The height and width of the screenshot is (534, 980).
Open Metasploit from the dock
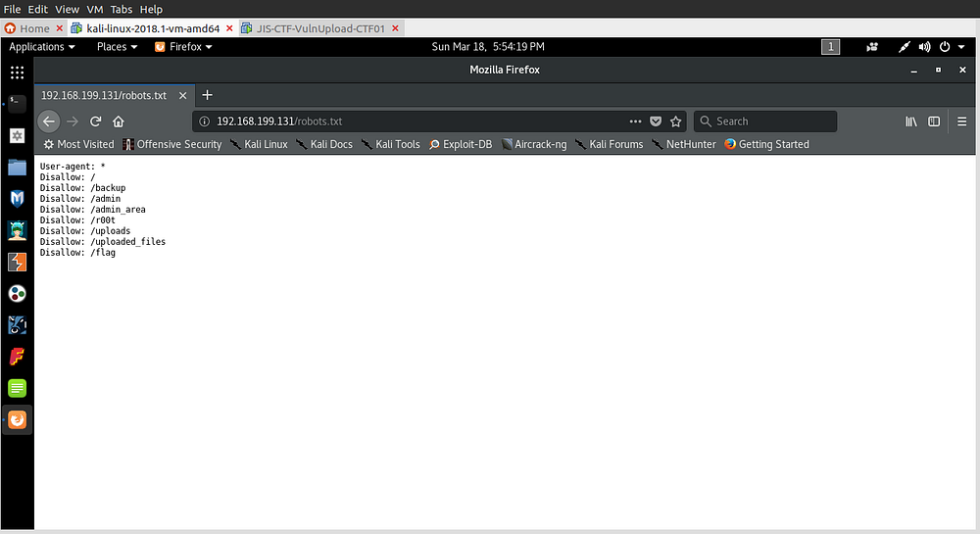pos(17,199)
